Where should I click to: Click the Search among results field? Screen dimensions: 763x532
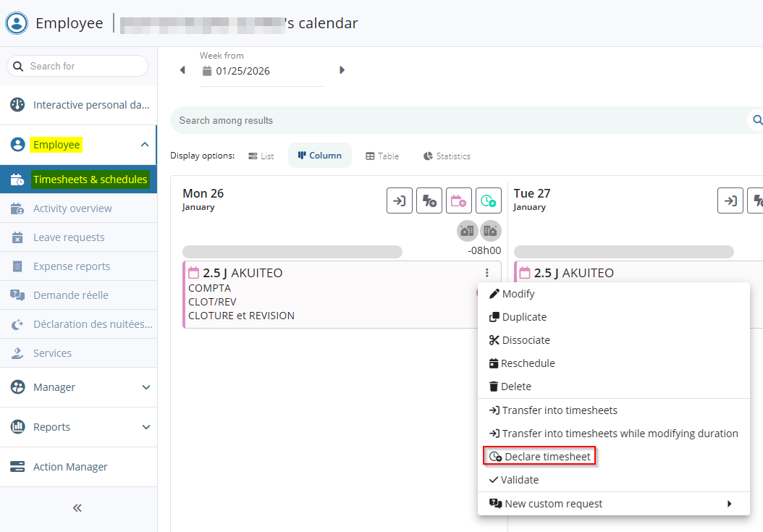click(x=456, y=120)
